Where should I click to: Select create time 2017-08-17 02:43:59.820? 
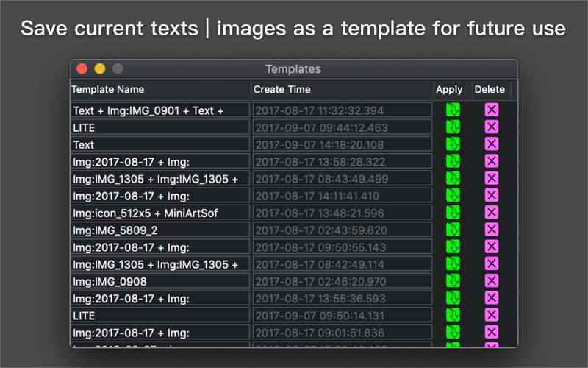click(x=343, y=230)
